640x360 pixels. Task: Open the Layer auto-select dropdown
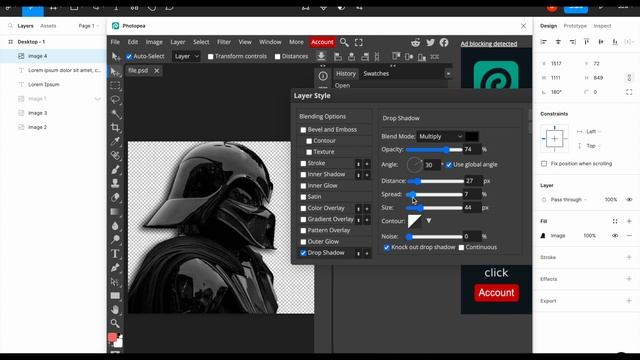point(186,56)
